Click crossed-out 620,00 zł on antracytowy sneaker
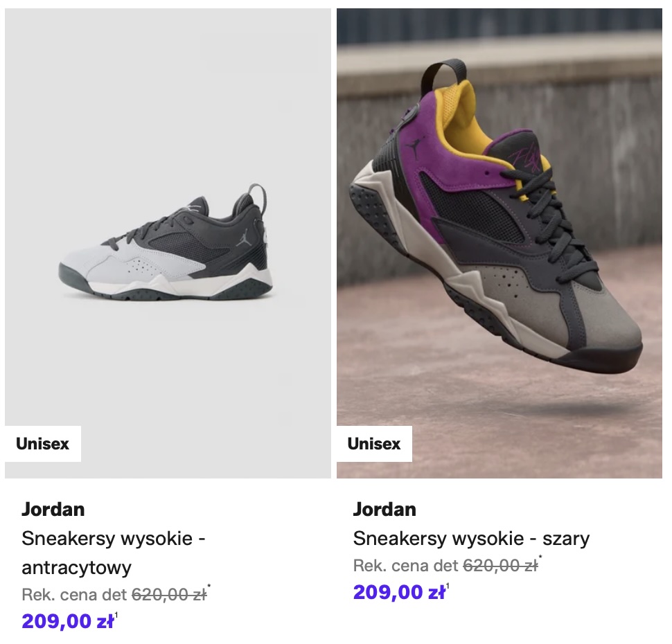 coord(169,594)
